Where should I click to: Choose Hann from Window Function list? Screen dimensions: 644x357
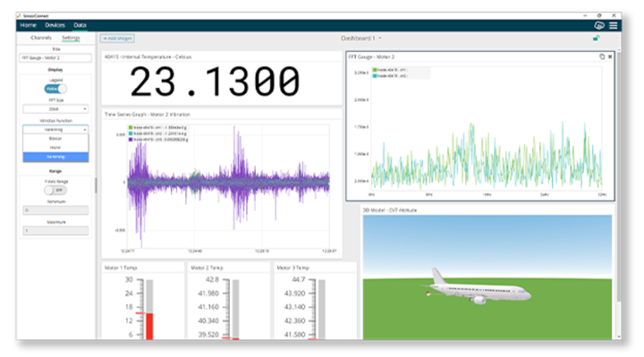point(55,148)
